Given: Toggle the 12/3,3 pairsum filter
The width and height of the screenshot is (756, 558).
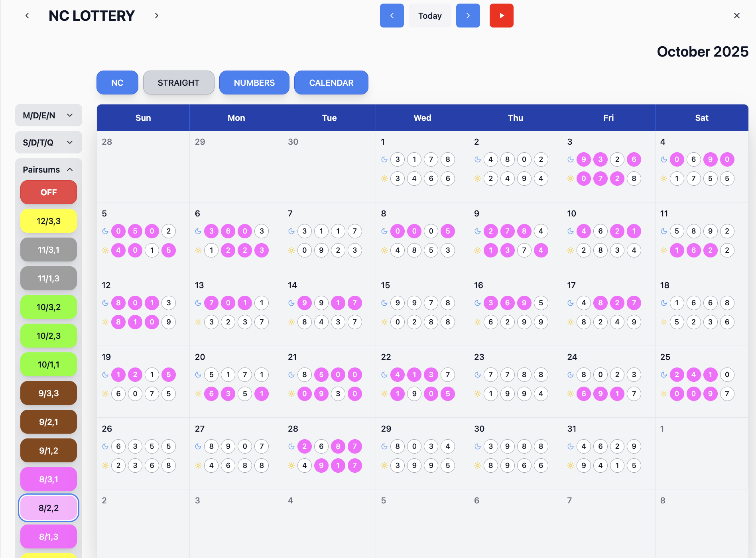Looking at the screenshot, I should pos(49,221).
